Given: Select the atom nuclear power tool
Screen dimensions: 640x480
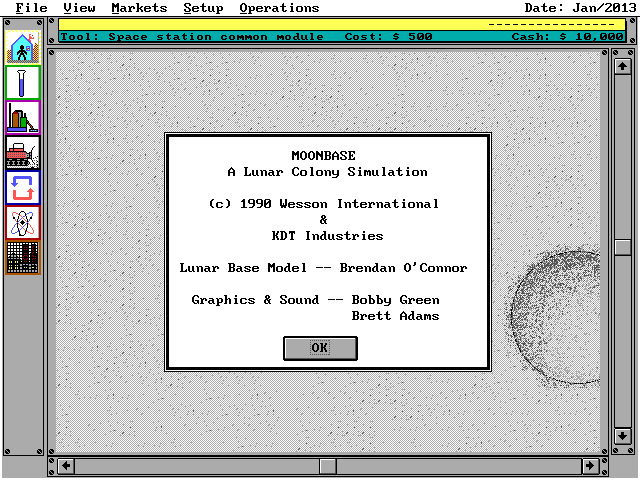Looking at the screenshot, I should [x=23, y=223].
